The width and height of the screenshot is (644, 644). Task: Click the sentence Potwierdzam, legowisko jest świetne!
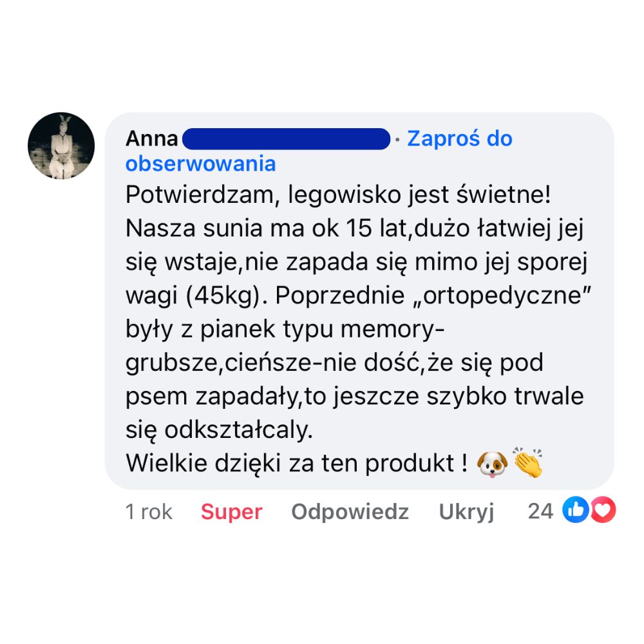click(338, 194)
